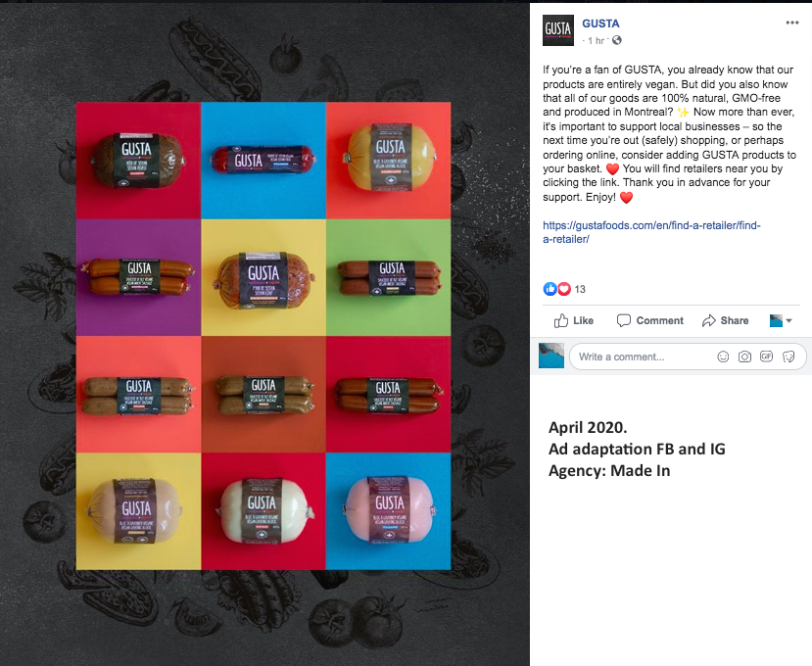
Task: Open the GIF picker icon
Action: (766, 357)
